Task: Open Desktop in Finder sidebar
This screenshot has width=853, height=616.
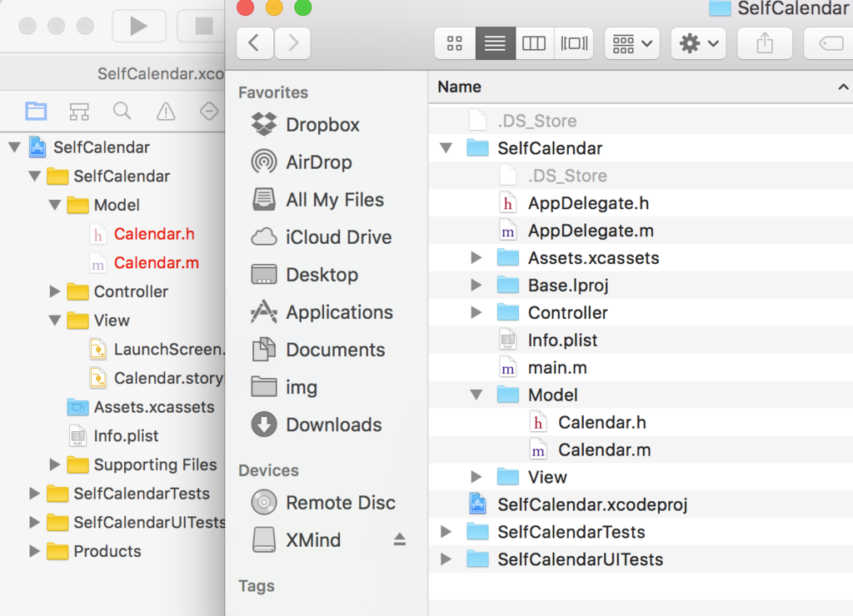Action: coord(305,275)
